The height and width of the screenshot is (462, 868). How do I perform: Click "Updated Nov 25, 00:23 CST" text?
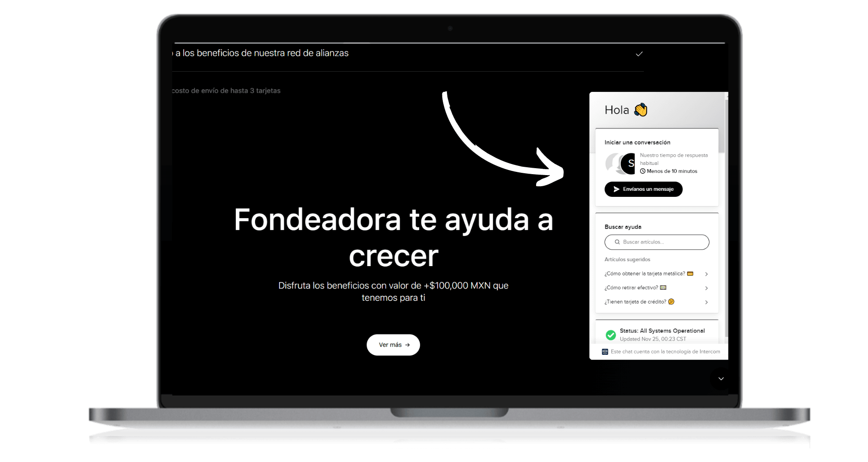pyautogui.click(x=653, y=339)
